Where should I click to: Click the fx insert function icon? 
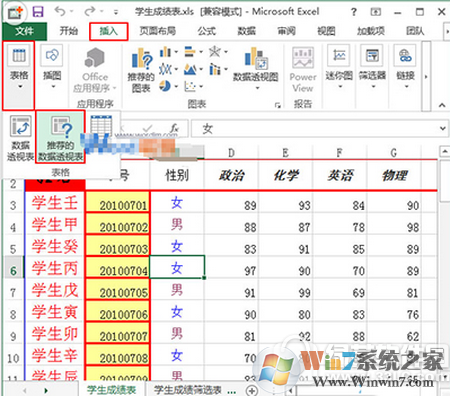[x=174, y=128]
